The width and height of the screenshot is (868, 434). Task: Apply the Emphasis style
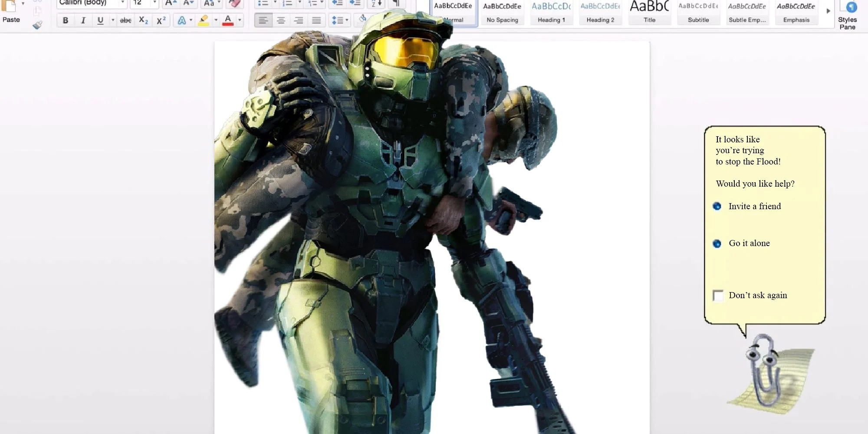[x=796, y=13]
